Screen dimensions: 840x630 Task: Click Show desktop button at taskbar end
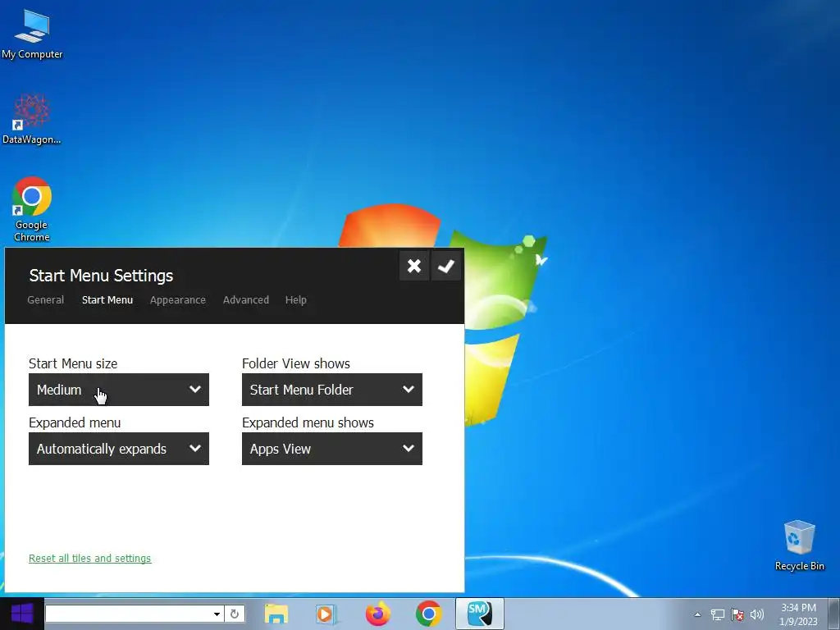click(x=834, y=614)
